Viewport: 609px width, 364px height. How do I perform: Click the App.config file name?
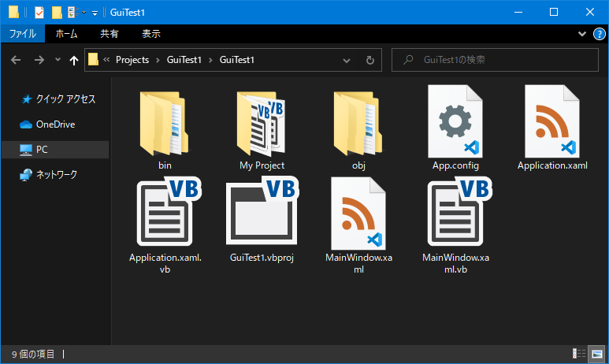click(x=455, y=165)
